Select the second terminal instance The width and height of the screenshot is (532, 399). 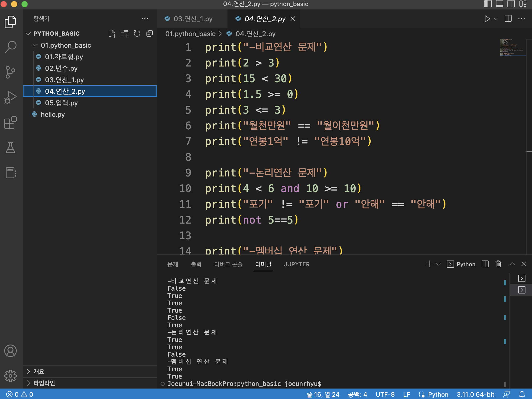(x=521, y=290)
